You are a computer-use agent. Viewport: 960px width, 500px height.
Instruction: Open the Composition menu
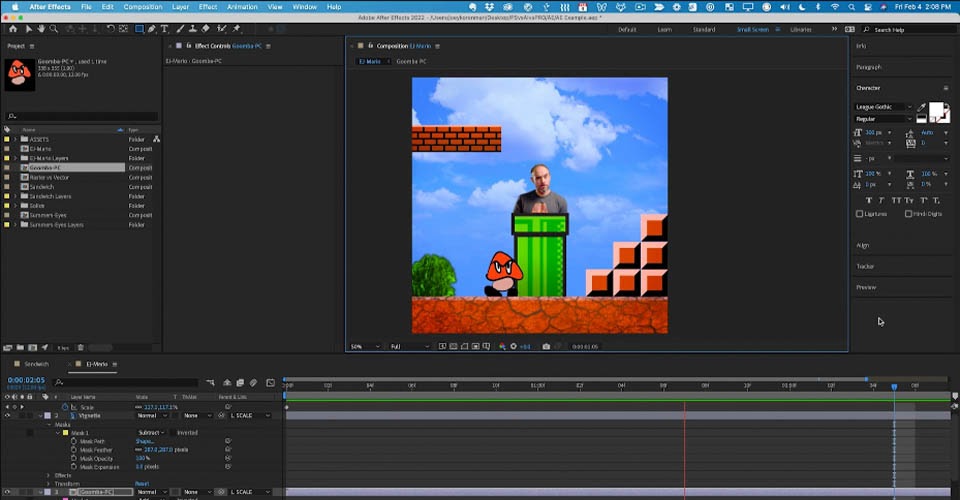tap(143, 7)
